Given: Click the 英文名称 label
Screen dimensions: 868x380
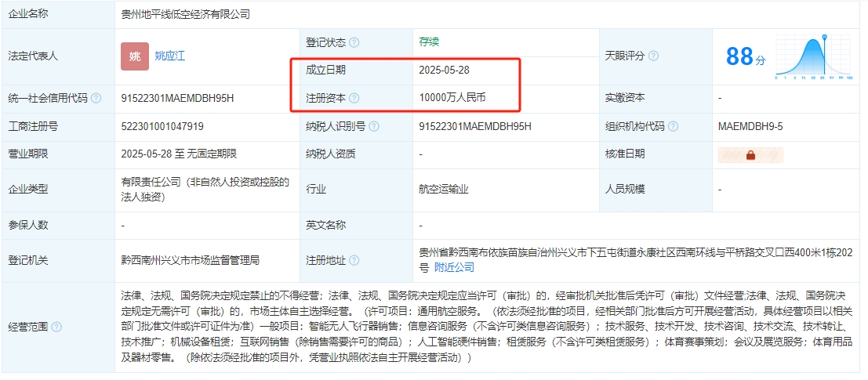Looking at the screenshot, I should click(x=326, y=225).
